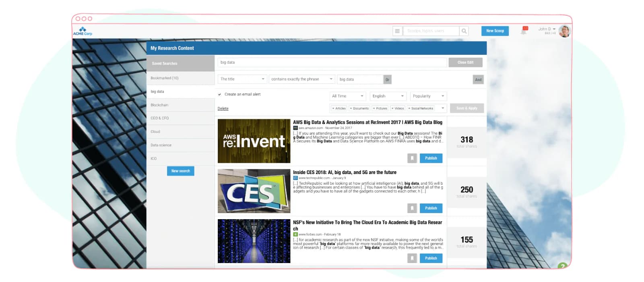Click the search name field containing big data
Screen dimensions: 644x282
point(332,62)
